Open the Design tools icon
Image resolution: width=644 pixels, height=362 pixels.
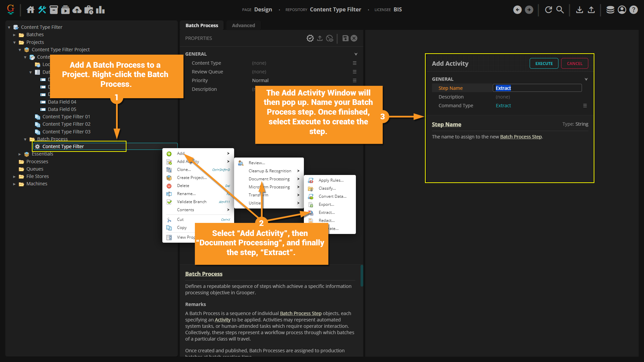click(42, 10)
